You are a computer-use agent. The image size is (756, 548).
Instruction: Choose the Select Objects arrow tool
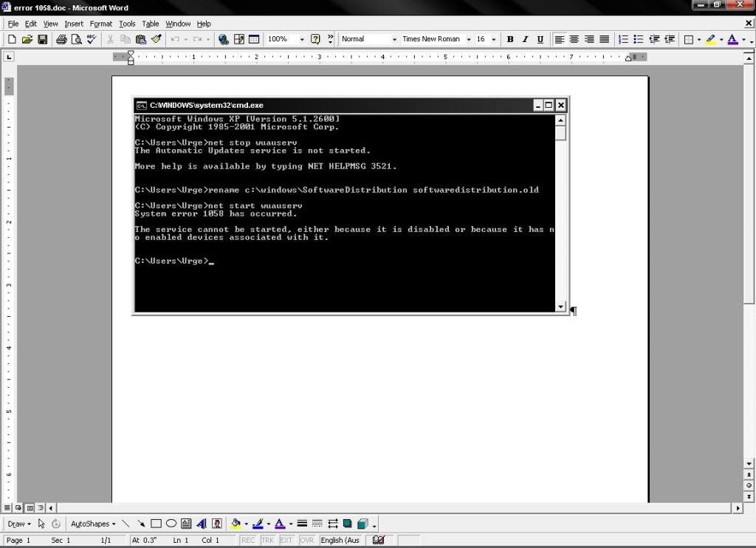[x=41, y=524]
